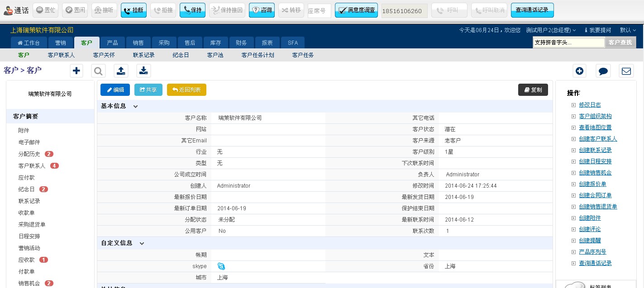Click the 座席号 input field
The height and width of the screenshot is (288, 644).
pos(320,11)
